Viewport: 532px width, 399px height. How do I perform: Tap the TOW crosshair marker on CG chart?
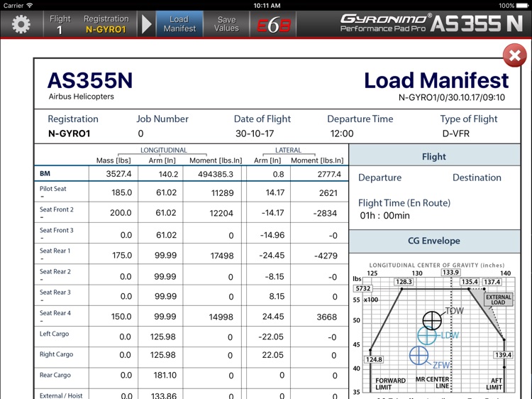(x=432, y=320)
